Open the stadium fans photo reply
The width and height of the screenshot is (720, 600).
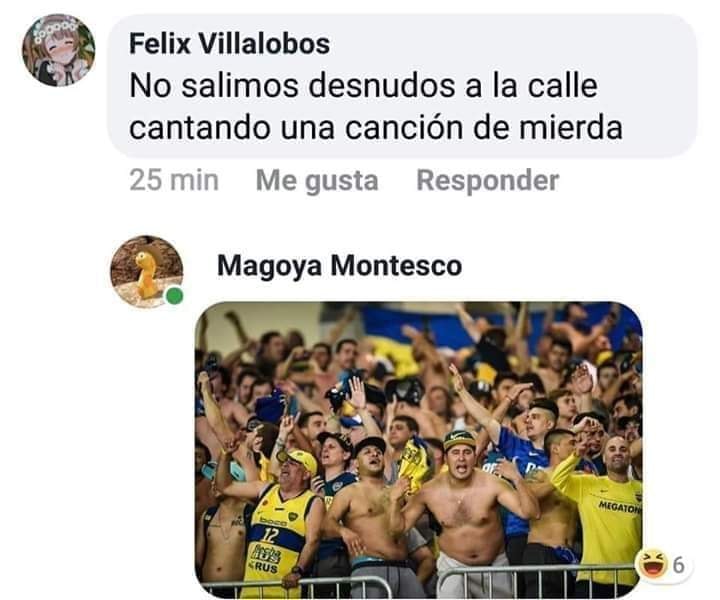click(x=418, y=450)
